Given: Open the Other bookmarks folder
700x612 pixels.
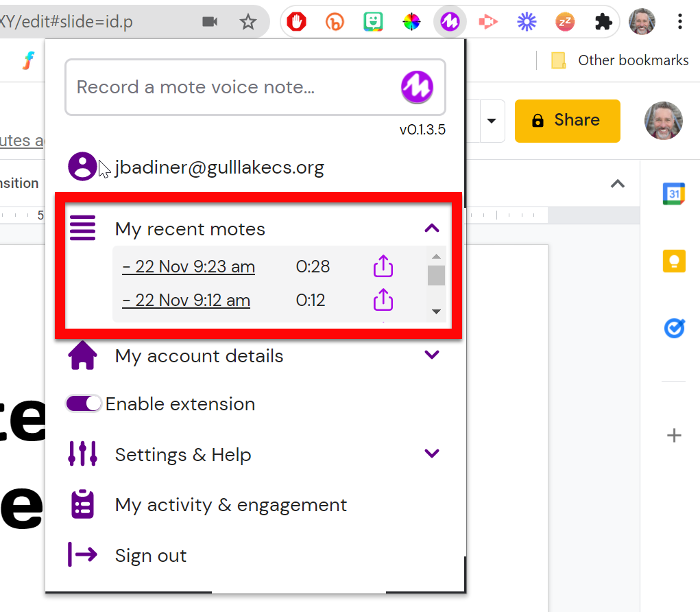Looking at the screenshot, I should (x=620, y=60).
